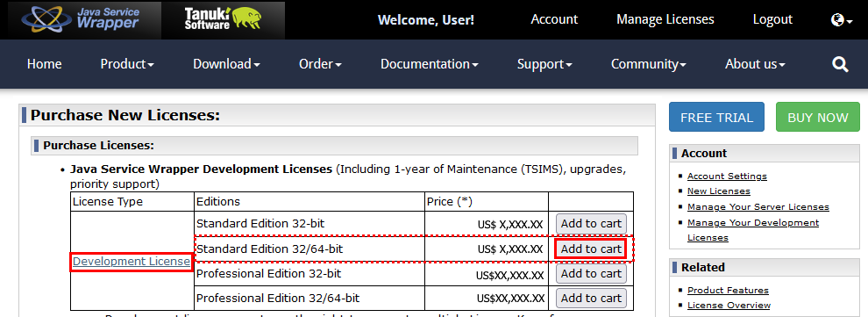Open the Account page in header

pos(554,19)
